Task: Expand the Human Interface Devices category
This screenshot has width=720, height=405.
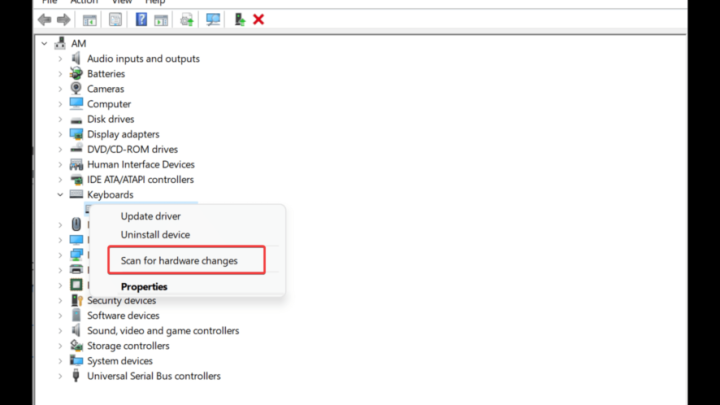Action: [x=60, y=165]
